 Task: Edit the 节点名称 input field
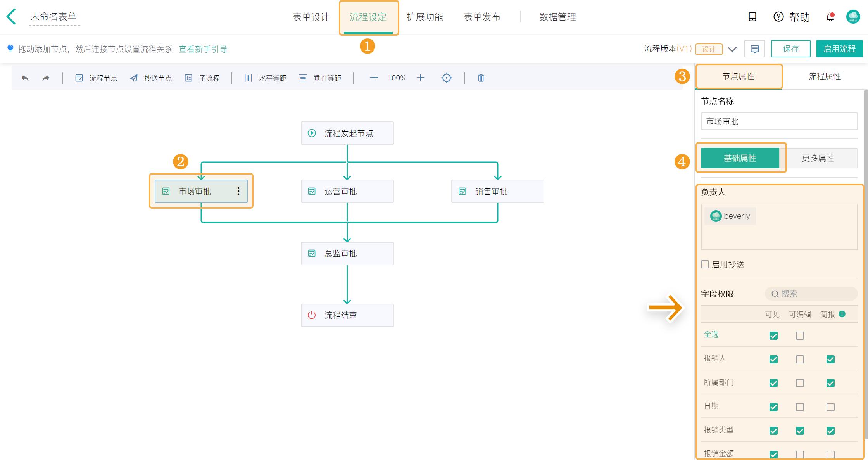(779, 121)
